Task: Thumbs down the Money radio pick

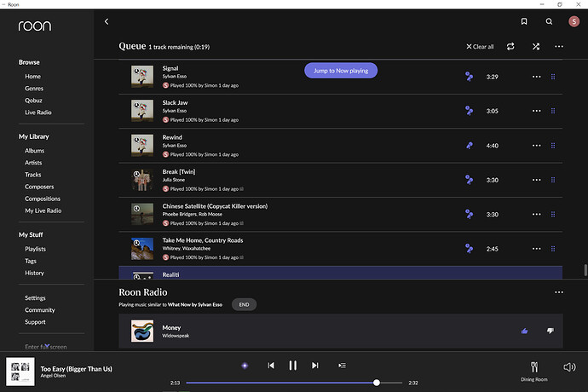Action: 551,331
